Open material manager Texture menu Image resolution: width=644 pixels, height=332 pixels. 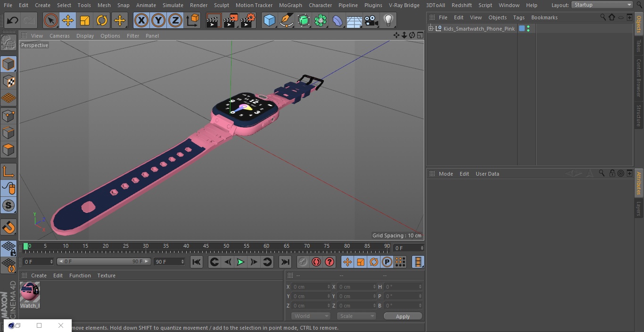[x=106, y=275]
